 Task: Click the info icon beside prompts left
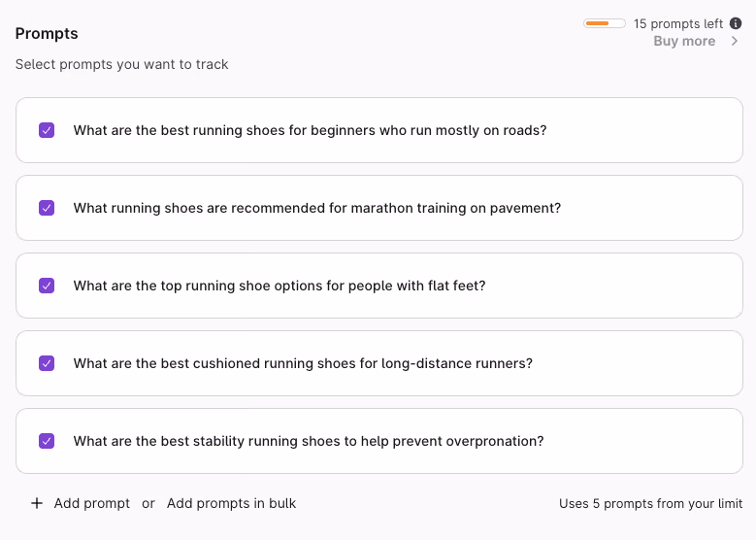click(736, 23)
